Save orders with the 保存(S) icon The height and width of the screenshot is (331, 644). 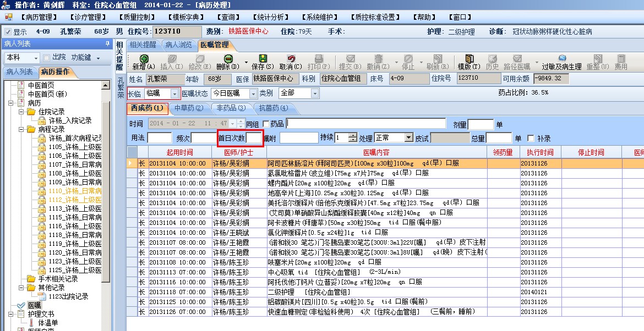coord(263,59)
